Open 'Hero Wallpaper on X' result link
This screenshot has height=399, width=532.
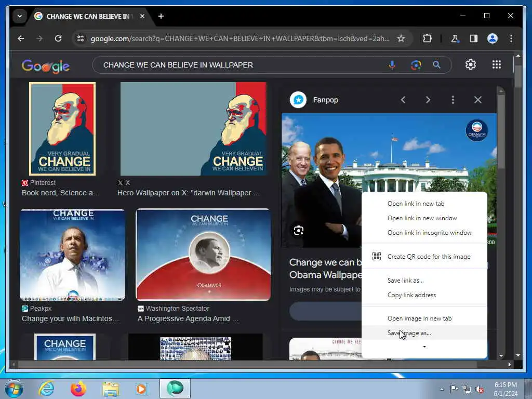(188, 193)
